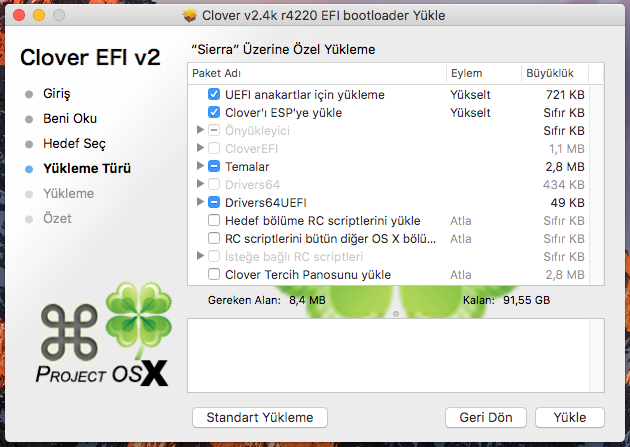The height and width of the screenshot is (447, 630).
Task: Uncheck UEFI anakartlar için yükleme checkbox
Action: pos(214,94)
